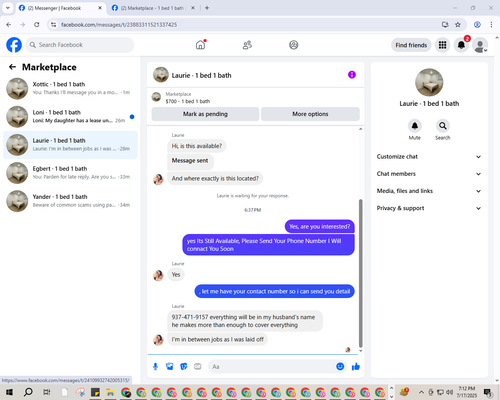Viewport: 500px width, 400px height.
Task: Open Windows Start menu
Action: click(9, 392)
